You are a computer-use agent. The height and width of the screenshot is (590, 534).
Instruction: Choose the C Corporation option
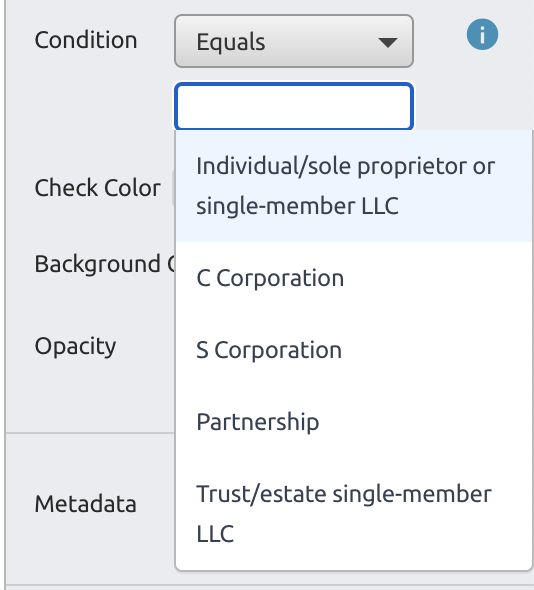pos(354,278)
